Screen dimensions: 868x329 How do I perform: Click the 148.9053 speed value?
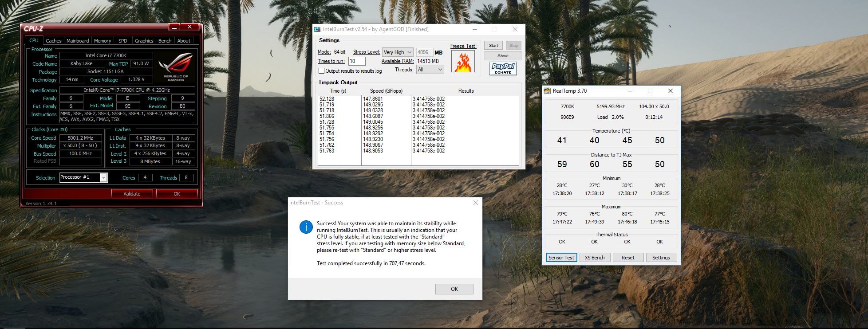click(x=373, y=151)
